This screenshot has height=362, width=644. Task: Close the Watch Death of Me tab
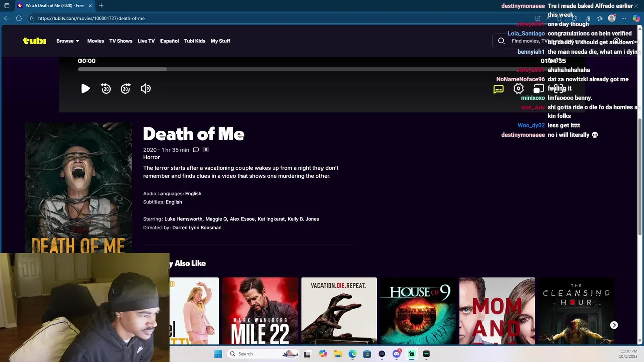tap(90, 5)
